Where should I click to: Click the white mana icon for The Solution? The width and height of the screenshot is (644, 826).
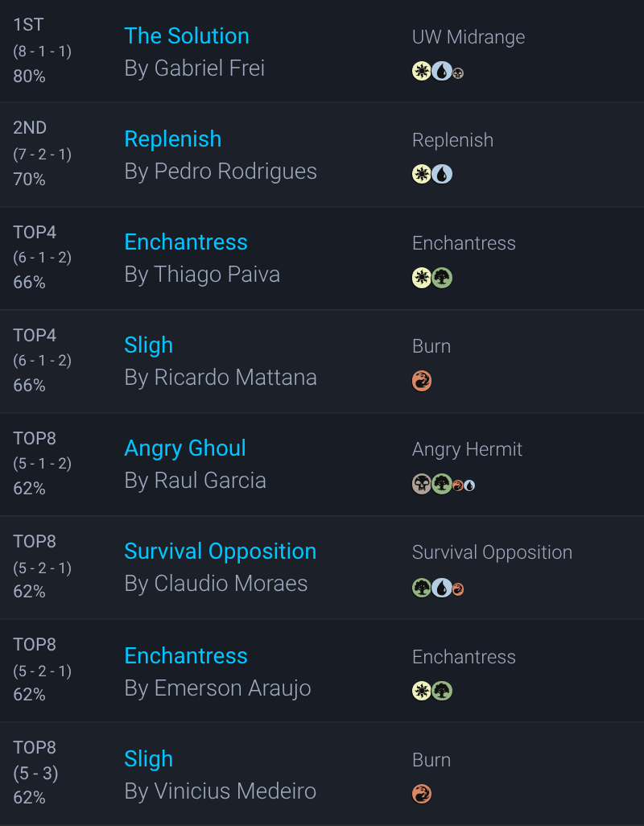[421, 72]
